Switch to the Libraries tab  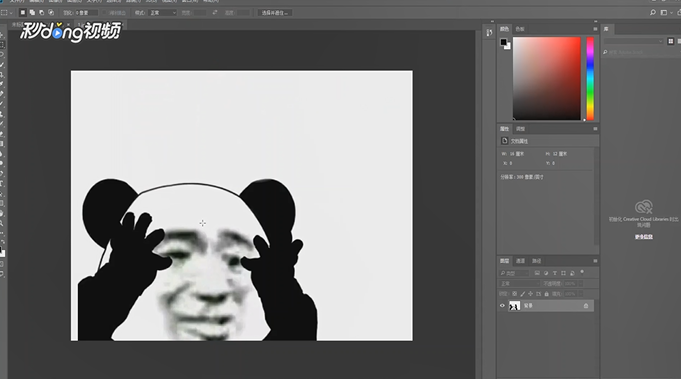click(x=606, y=29)
